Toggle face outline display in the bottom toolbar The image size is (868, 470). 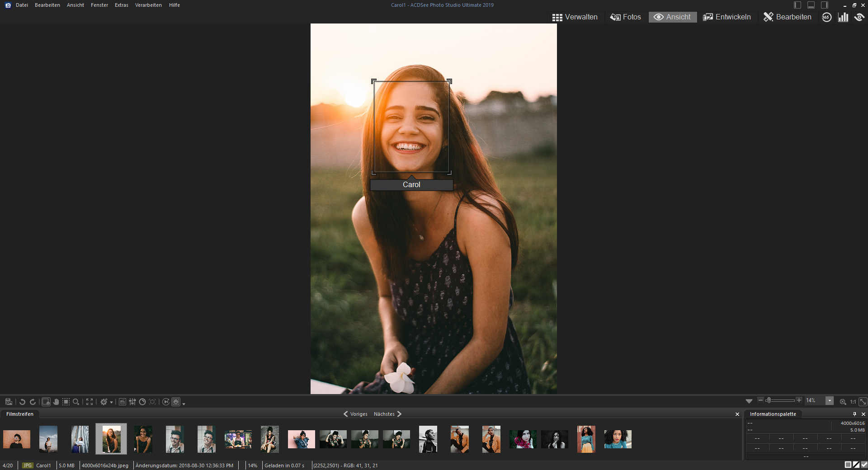(x=176, y=402)
